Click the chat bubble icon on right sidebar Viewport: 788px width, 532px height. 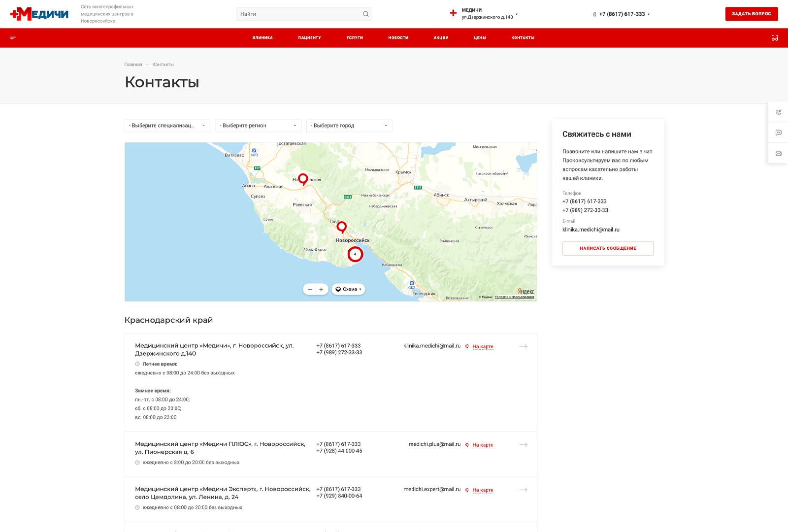coord(778,133)
